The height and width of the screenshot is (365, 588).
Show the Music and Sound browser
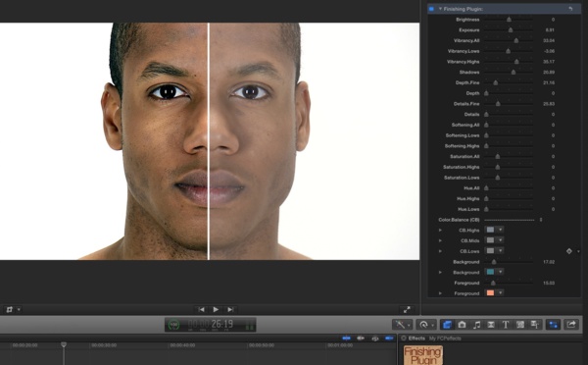click(476, 325)
